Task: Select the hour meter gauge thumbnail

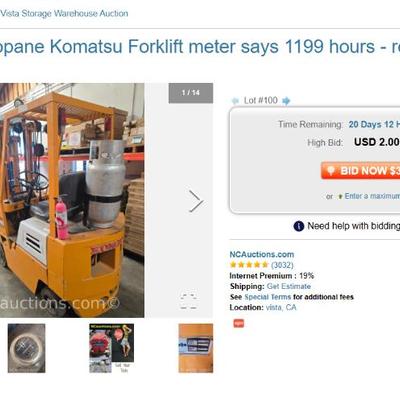Action: pyautogui.click(x=26, y=348)
